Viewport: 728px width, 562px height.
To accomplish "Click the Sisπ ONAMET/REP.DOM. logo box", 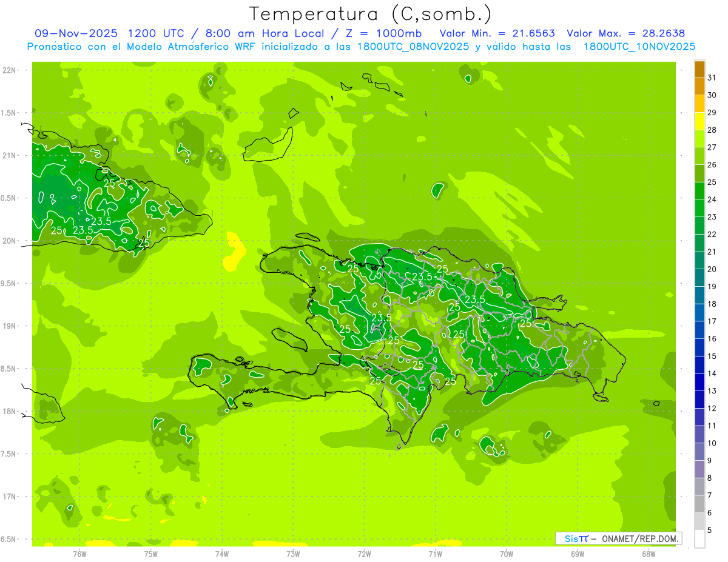I will (x=618, y=538).
